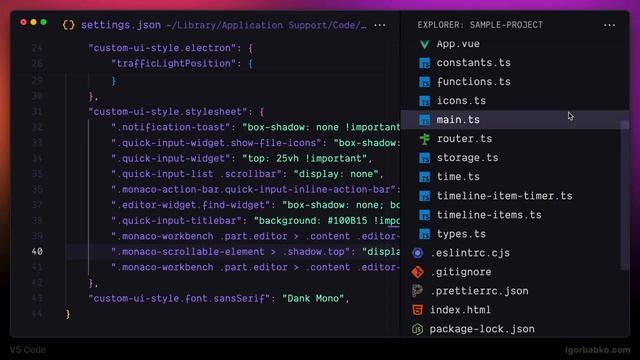Click the icon beside timeline-items.ts
This screenshot has width=640, height=360.
(424, 215)
